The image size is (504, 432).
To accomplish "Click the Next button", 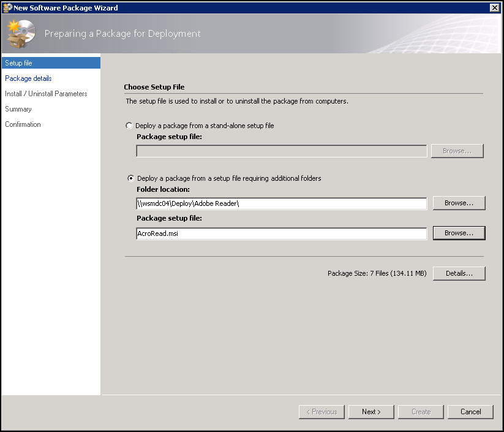I will 370,411.
